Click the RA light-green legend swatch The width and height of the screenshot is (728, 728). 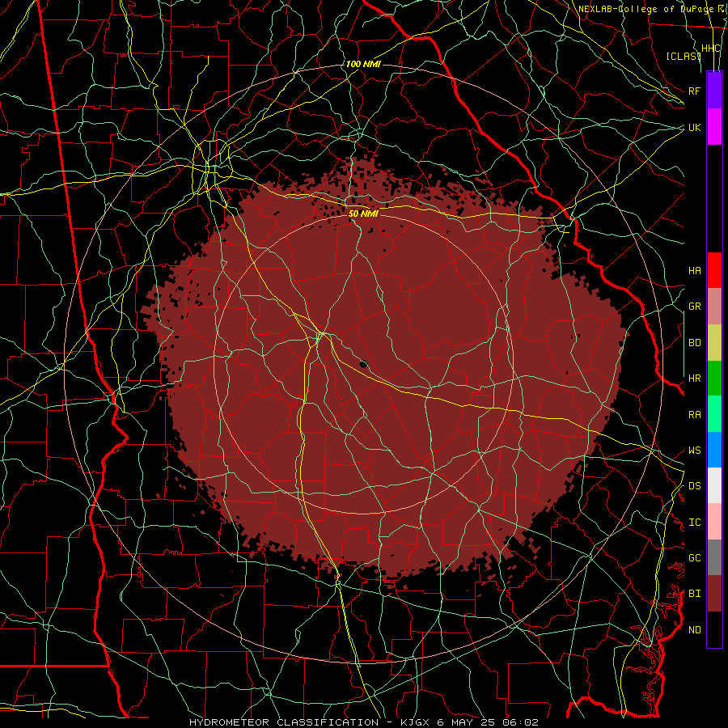tap(714, 414)
